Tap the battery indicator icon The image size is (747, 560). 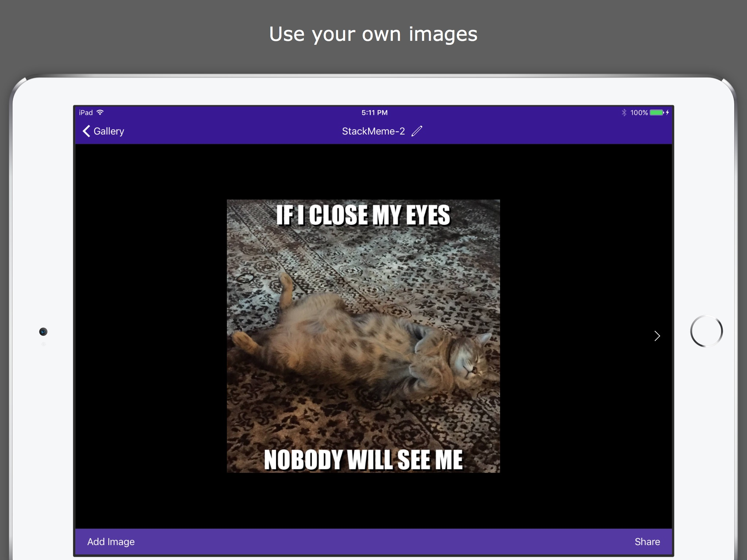pos(657,112)
